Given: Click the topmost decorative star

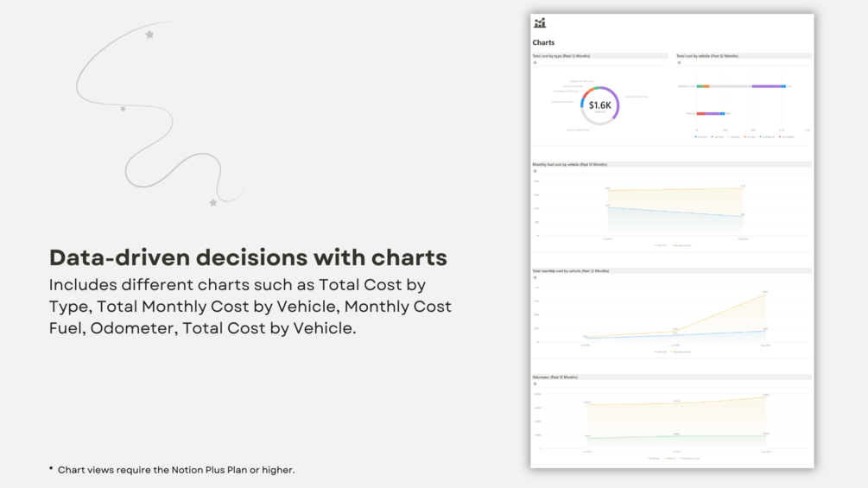Looking at the screenshot, I should [x=149, y=35].
